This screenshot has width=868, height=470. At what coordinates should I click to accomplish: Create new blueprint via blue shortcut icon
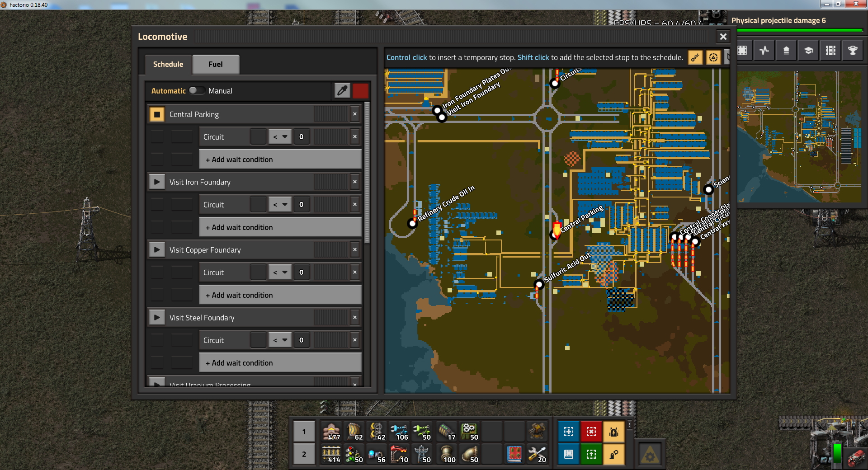tap(569, 432)
